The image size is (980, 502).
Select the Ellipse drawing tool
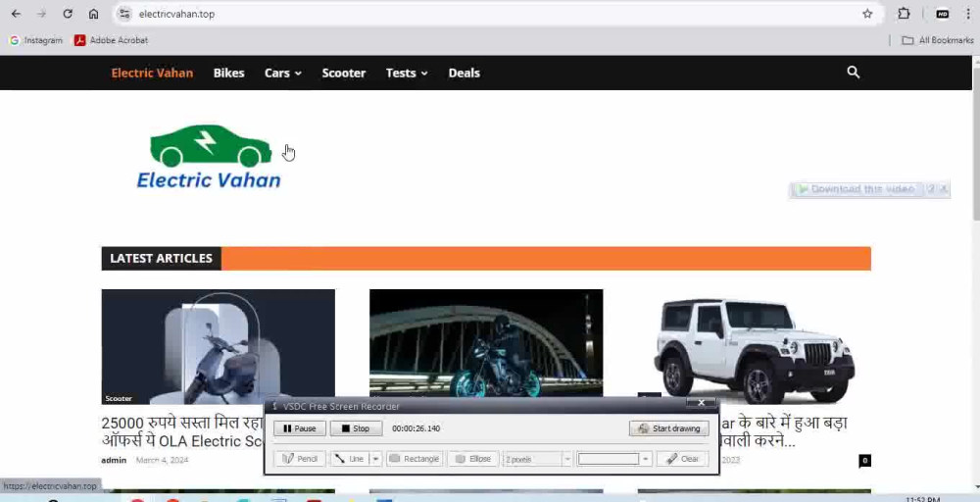click(473, 459)
